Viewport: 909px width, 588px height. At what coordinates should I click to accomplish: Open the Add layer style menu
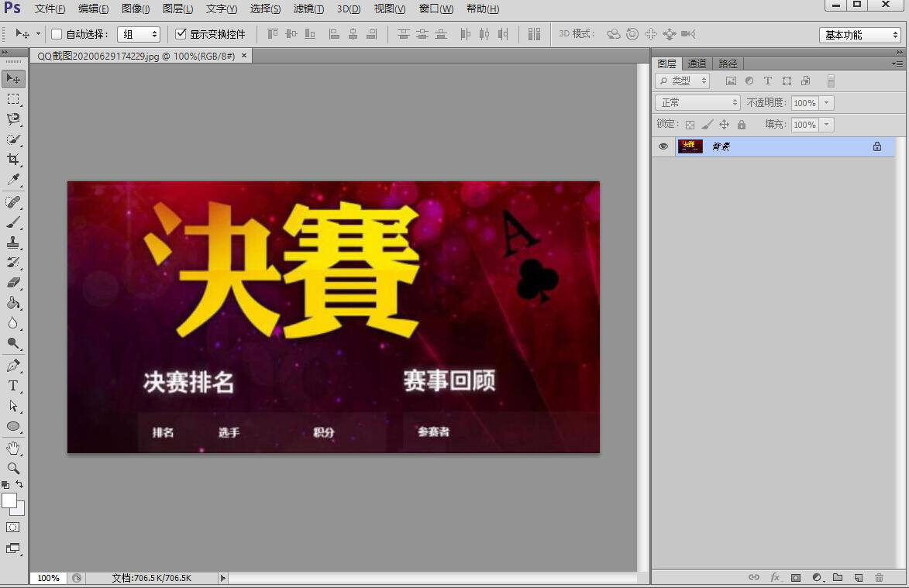[775, 577]
